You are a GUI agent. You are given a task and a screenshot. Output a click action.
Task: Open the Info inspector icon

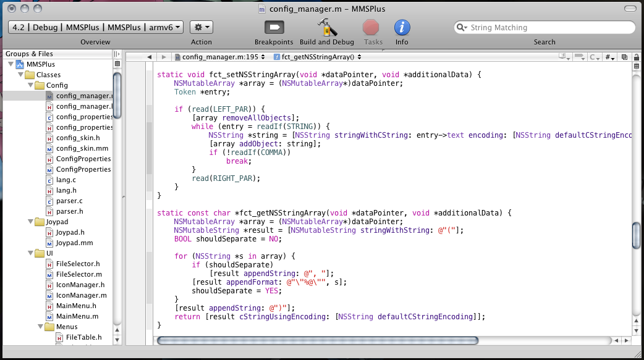(x=402, y=28)
